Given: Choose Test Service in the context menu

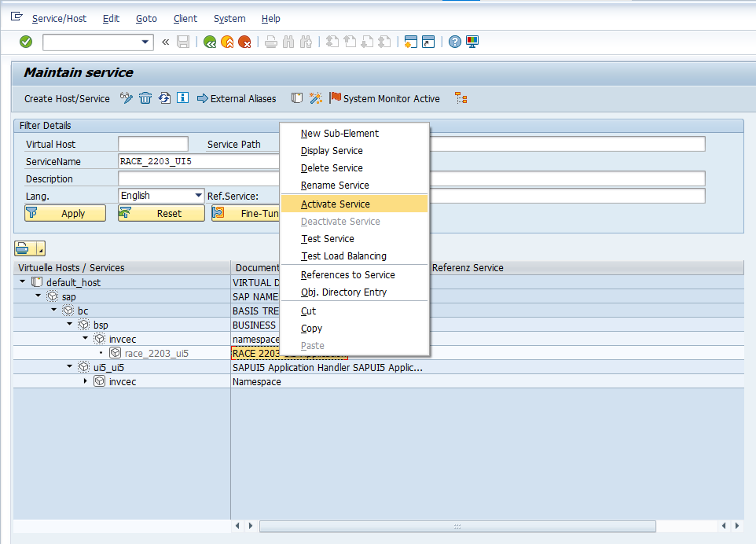Looking at the screenshot, I should [x=328, y=239].
